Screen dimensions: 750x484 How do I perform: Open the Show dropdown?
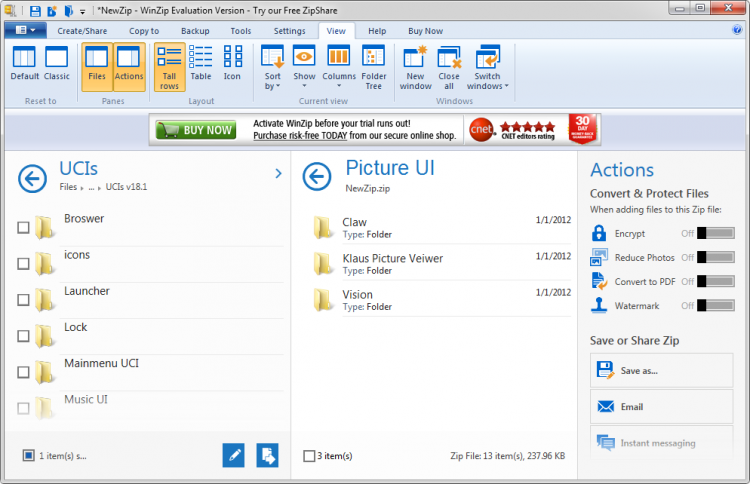(x=304, y=66)
